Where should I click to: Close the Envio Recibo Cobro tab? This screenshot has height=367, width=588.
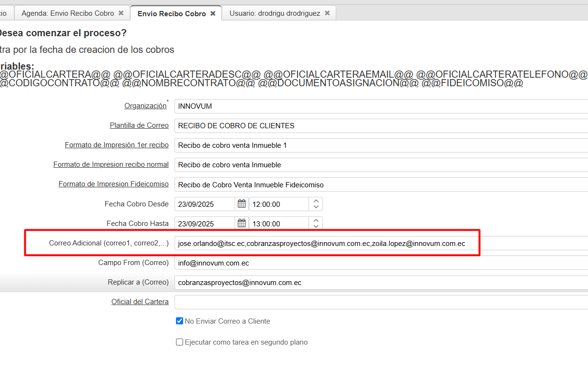[x=213, y=13]
